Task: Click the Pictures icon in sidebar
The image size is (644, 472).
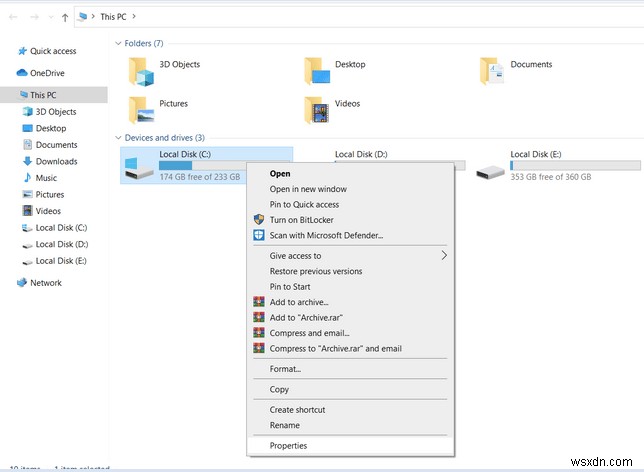Action: [x=28, y=194]
